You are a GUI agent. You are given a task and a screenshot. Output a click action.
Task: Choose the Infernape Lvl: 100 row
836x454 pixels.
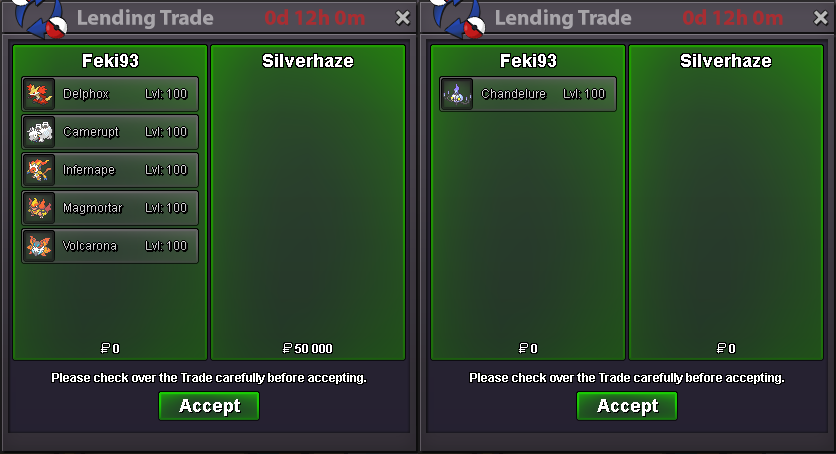pos(110,170)
